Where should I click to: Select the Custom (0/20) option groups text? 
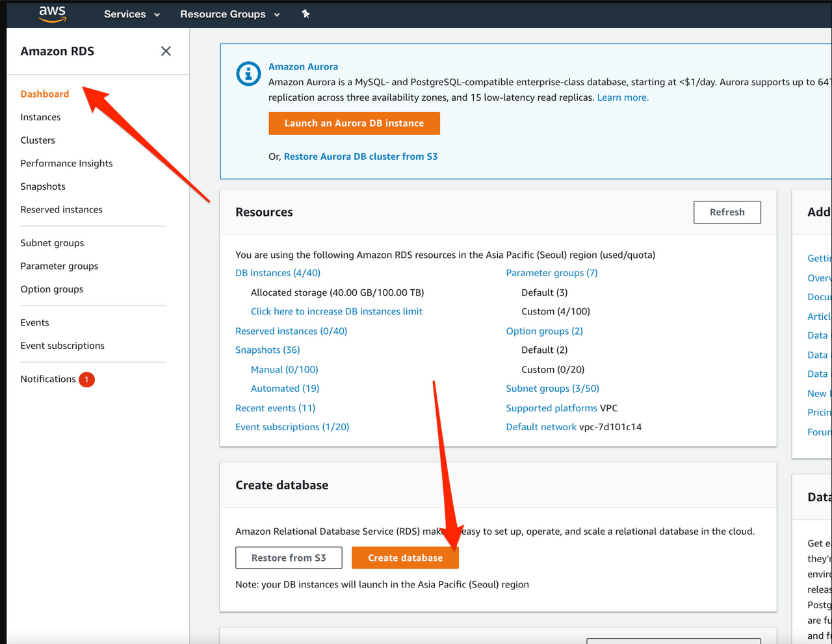553,369
